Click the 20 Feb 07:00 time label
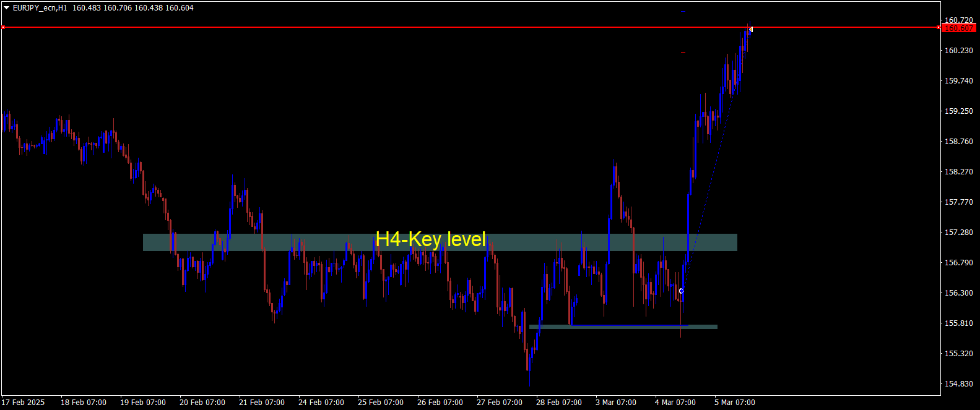Image resolution: width=980 pixels, height=410 pixels. point(202,403)
